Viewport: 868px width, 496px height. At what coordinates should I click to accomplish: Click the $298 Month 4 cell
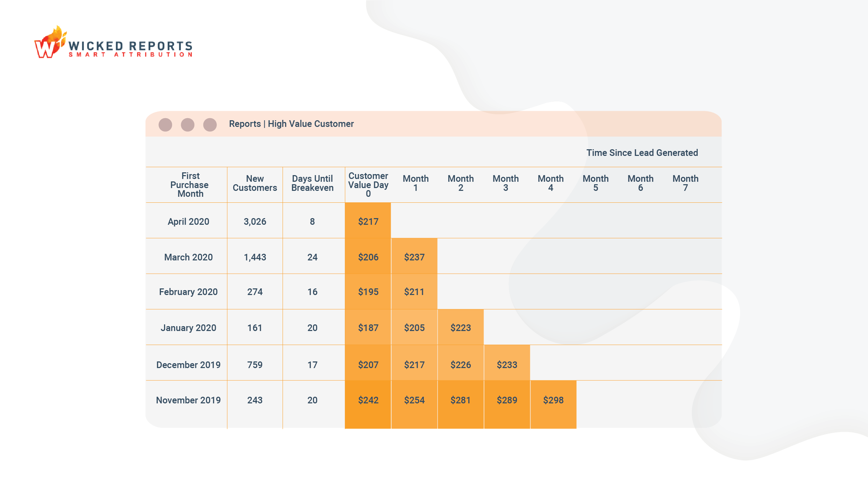point(553,404)
